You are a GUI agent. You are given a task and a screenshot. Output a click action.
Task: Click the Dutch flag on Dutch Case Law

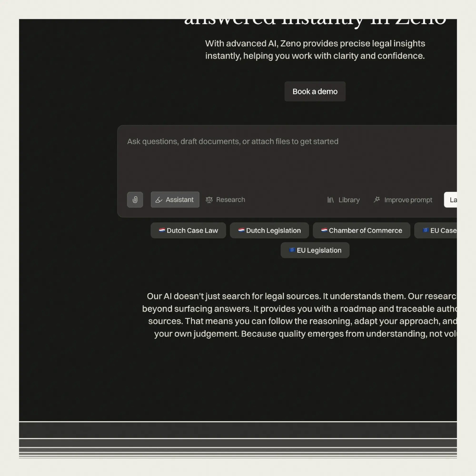click(x=162, y=230)
